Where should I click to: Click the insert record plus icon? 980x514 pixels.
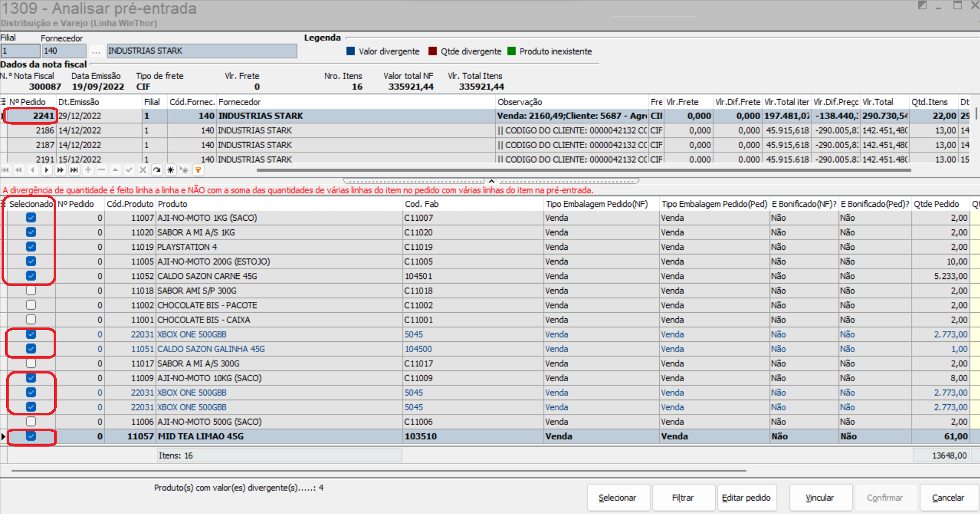tap(88, 170)
